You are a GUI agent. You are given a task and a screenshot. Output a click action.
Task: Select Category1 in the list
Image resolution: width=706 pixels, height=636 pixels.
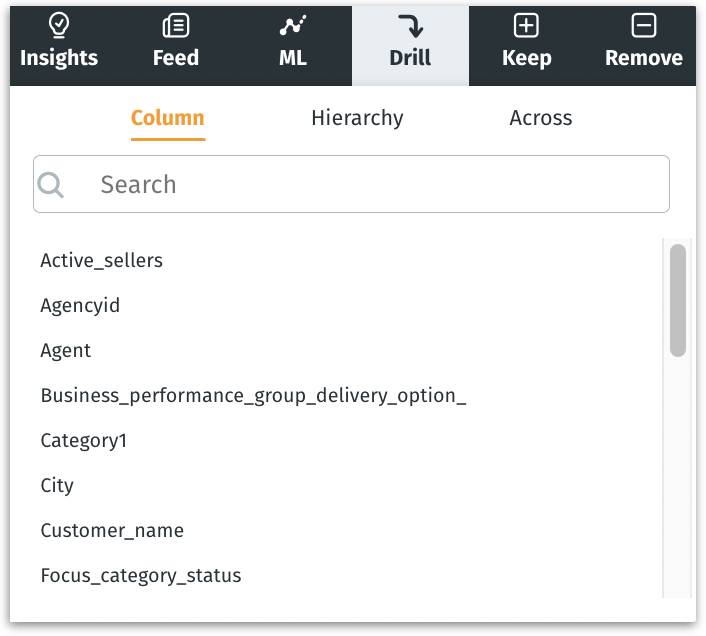click(83, 441)
